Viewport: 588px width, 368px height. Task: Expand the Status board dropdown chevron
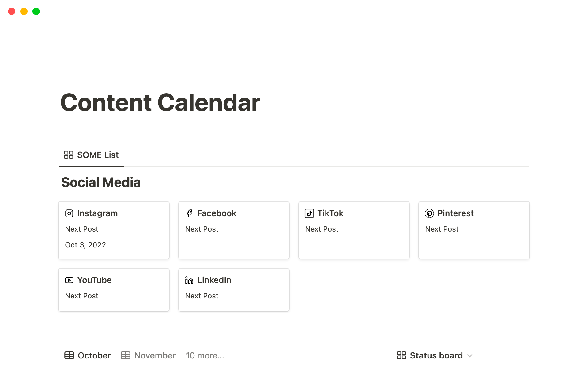click(x=470, y=356)
